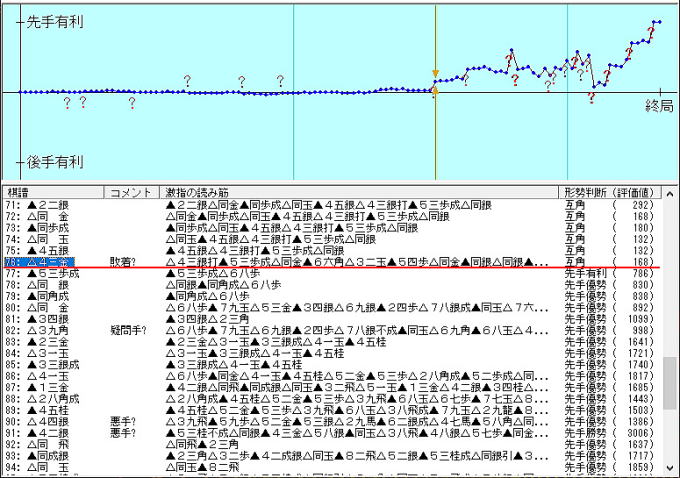
Task: Select move 86: △４一玉
Action: click(x=38, y=376)
